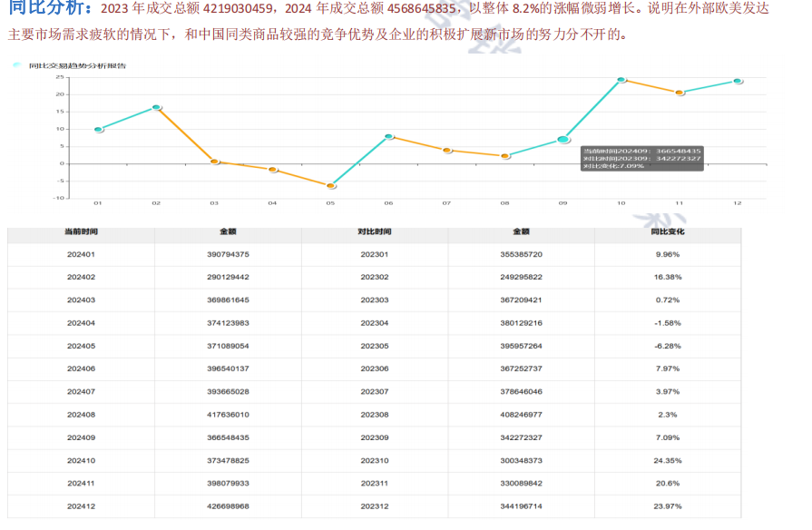Screen dimensions: 812x530
Task: Click the data point at month 11
Action: [680, 93]
